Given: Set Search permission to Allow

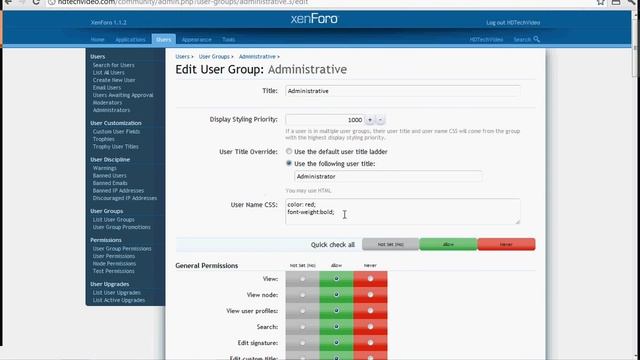Looking at the screenshot, I should pyautogui.click(x=336, y=327).
